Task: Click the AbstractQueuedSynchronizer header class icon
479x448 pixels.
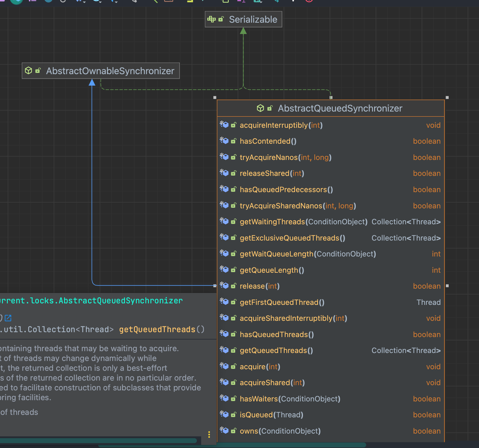Action: click(260, 108)
